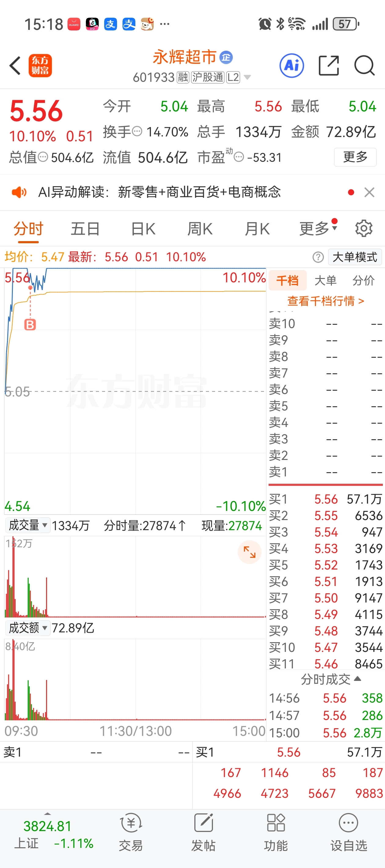Open 发帖 post icon
The height and width of the screenshot is (868, 385).
click(204, 832)
